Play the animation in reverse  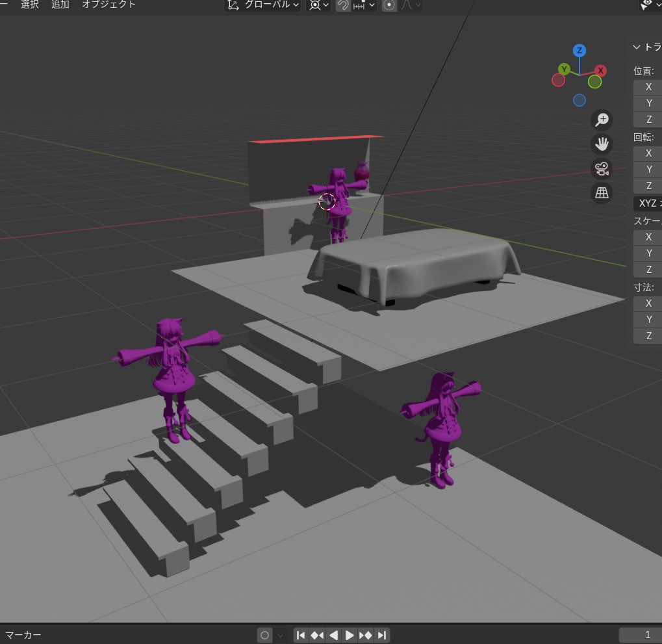pos(333,635)
